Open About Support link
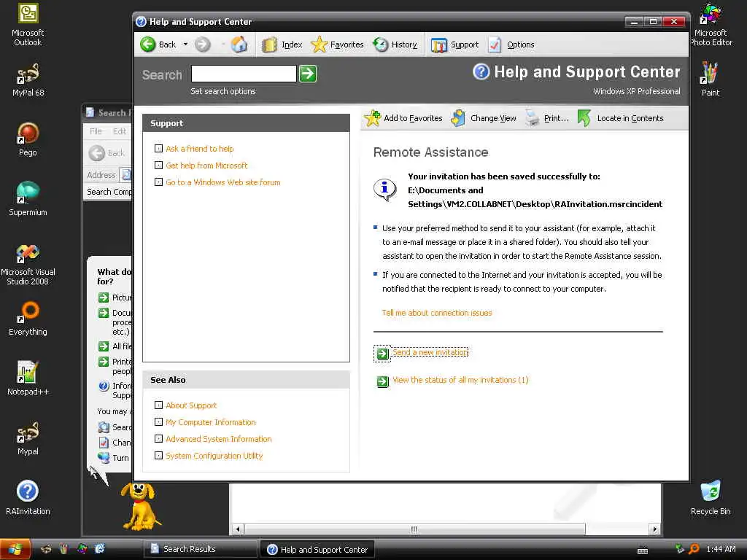Screen dimensions: 747x560 point(191,405)
